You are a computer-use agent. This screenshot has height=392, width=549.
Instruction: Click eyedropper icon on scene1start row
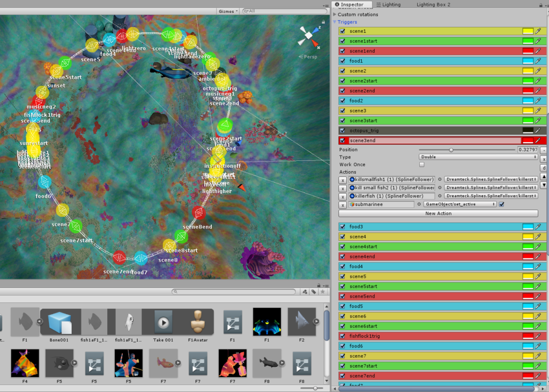point(538,41)
